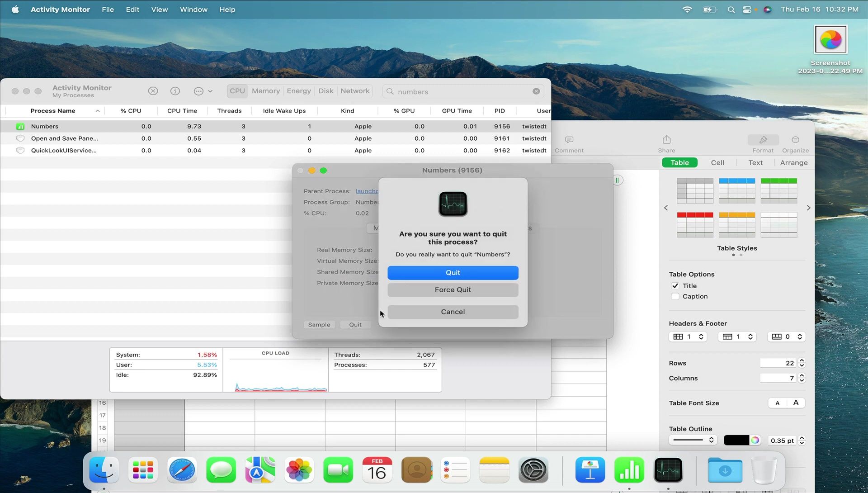868x493 pixels.
Task: Clear the search field with the x icon
Action: [x=536, y=91]
